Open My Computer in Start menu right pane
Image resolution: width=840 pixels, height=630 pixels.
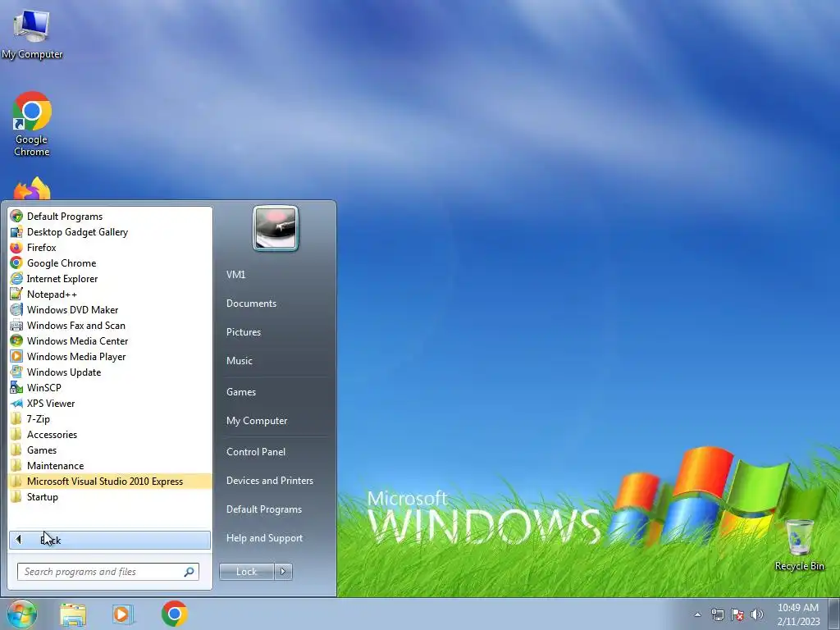click(257, 421)
